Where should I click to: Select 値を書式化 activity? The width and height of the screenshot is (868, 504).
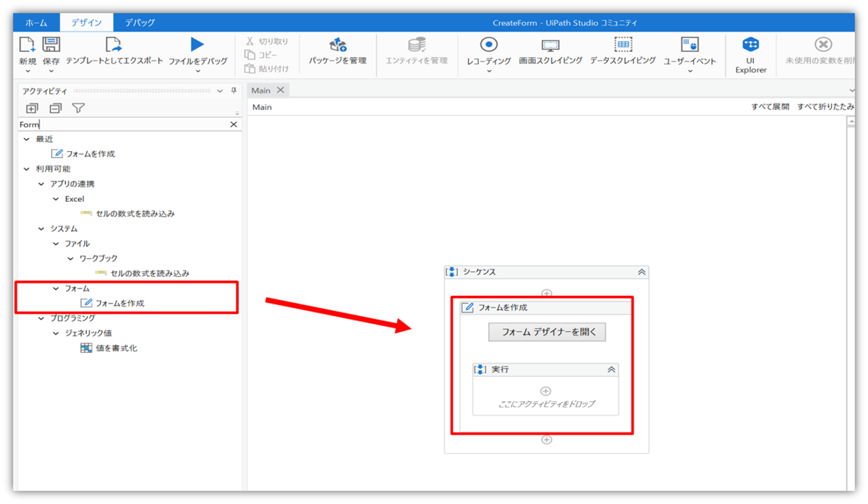click(109, 348)
